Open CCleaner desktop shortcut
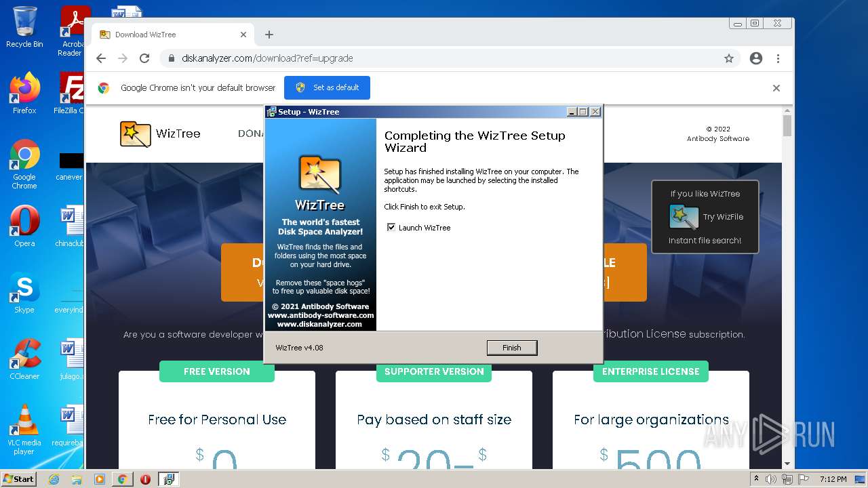The image size is (868, 488). (24, 359)
